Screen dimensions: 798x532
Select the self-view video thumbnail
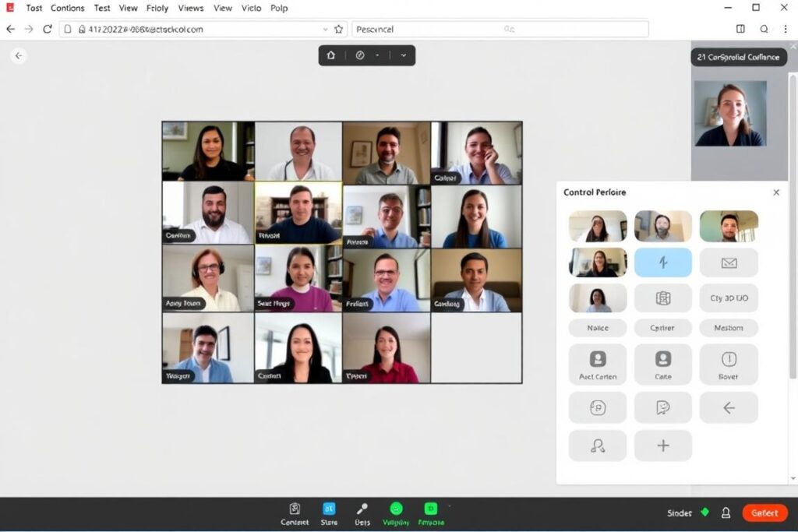click(730, 114)
